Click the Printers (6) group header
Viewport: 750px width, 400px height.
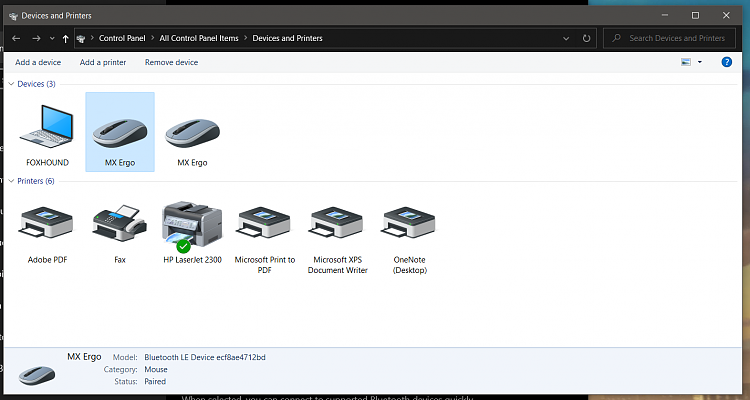(36, 181)
